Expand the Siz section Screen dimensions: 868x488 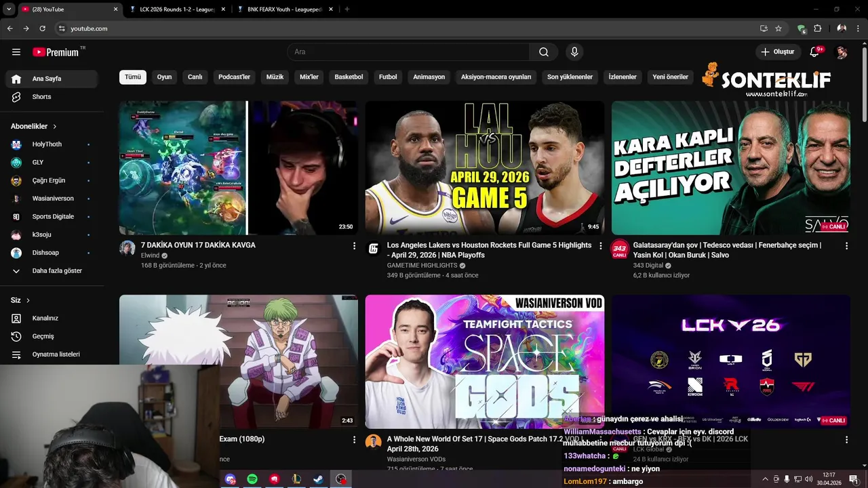tap(20, 300)
